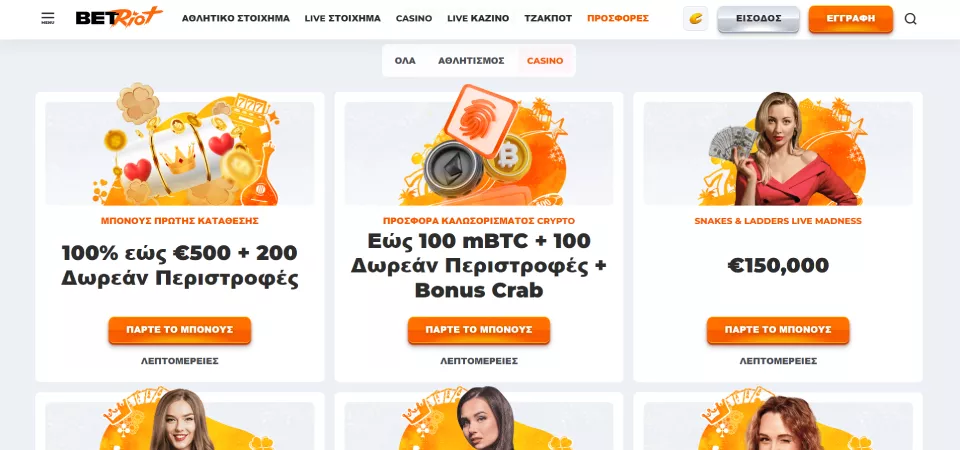The width and height of the screenshot is (960, 450).
Task: Open ΠΡΟΣΦΟΡΕΣ in the top navigation
Action: 618,18
